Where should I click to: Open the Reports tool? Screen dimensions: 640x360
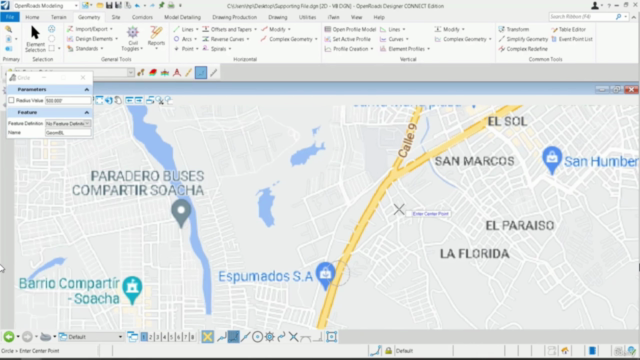pyautogui.click(x=156, y=37)
